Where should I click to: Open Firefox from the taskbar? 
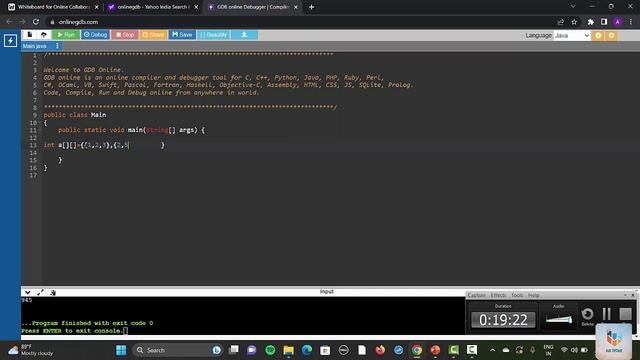coord(380,350)
